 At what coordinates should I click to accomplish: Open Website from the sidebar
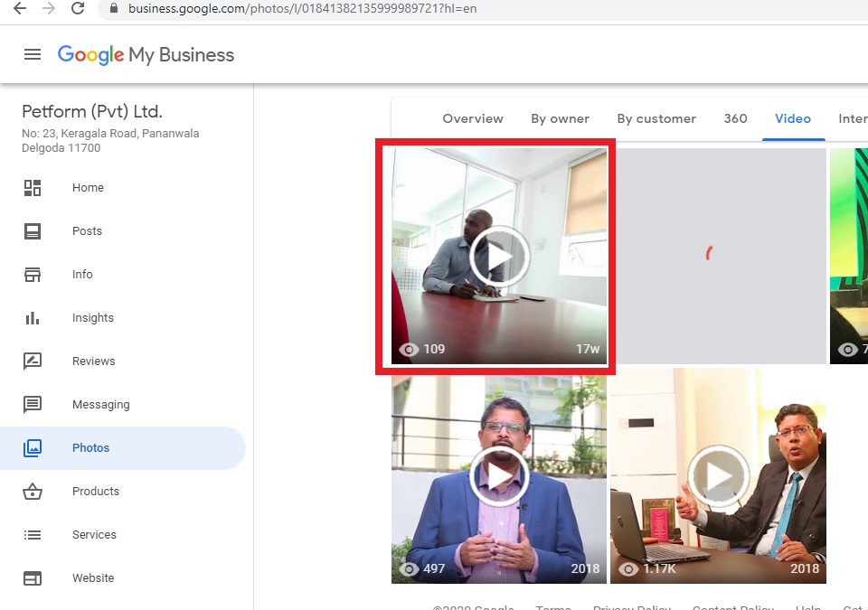pyautogui.click(x=93, y=577)
